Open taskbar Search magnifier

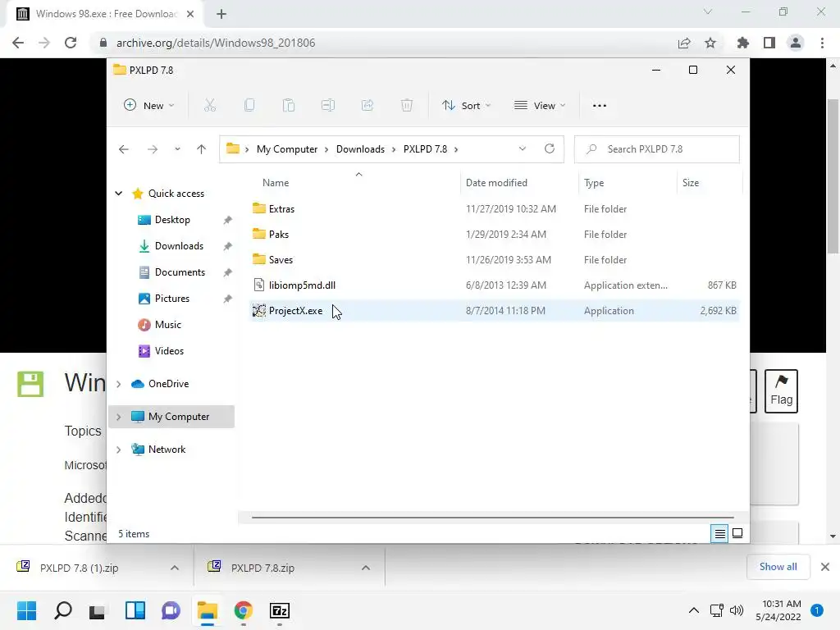pyautogui.click(x=62, y=610)
